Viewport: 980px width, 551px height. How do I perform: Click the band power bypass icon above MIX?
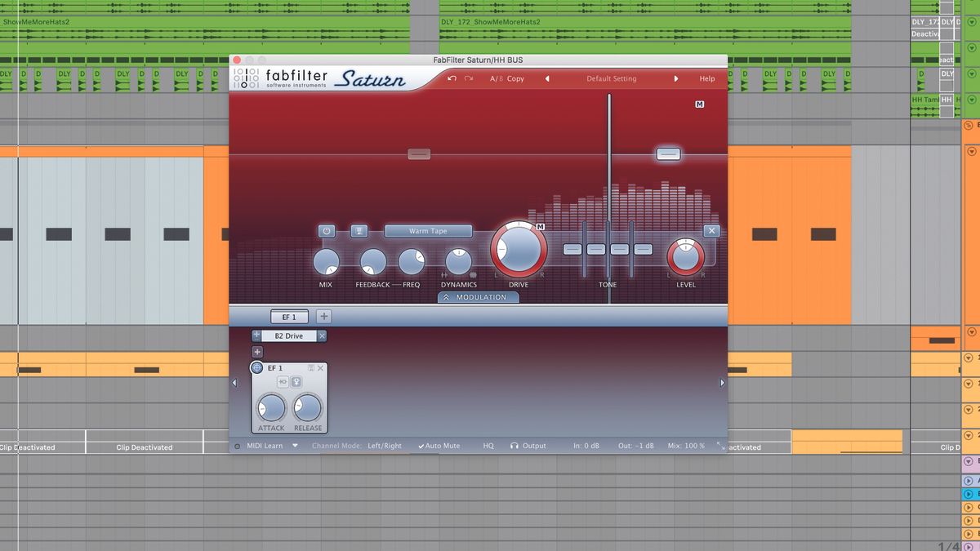point(327,231)
